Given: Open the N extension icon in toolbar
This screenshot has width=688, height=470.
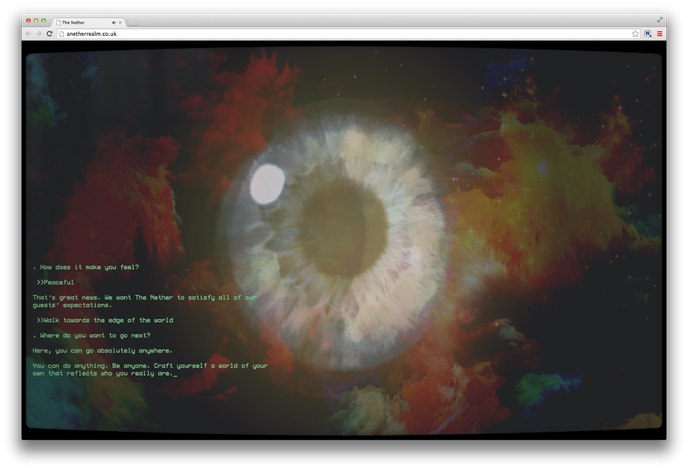Looking at the screenshot, I should pyautogui.click(x=647, y=33).
